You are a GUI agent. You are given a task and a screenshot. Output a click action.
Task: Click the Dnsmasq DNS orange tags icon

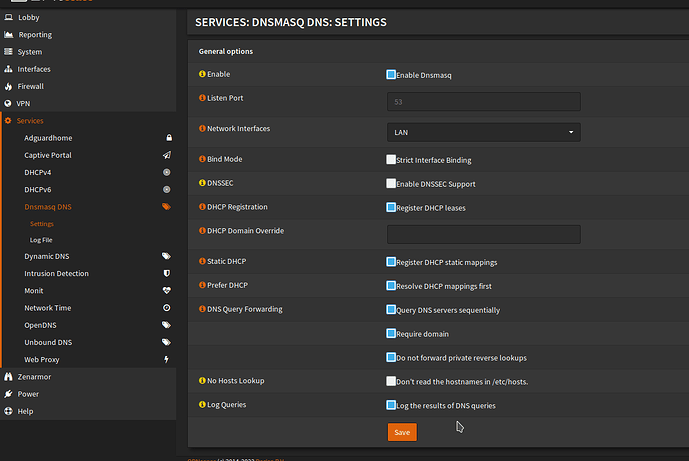coord(166,207)
